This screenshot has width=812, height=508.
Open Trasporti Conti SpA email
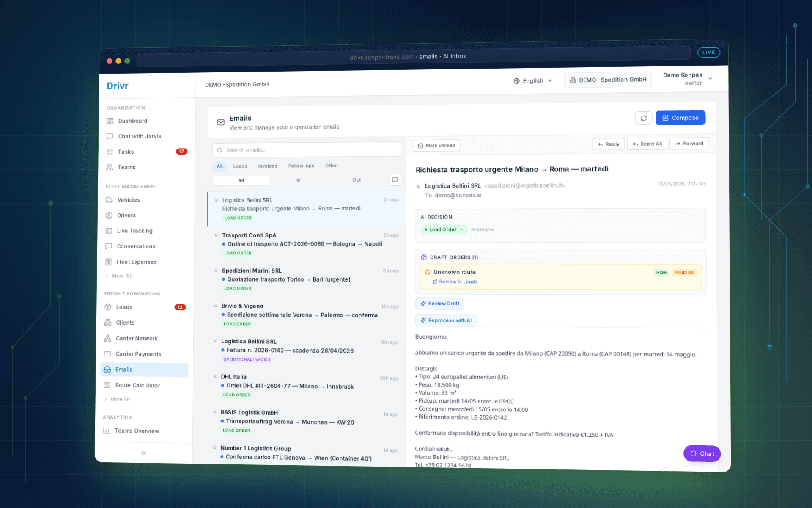pyautogui.click(x=306, y=244)
